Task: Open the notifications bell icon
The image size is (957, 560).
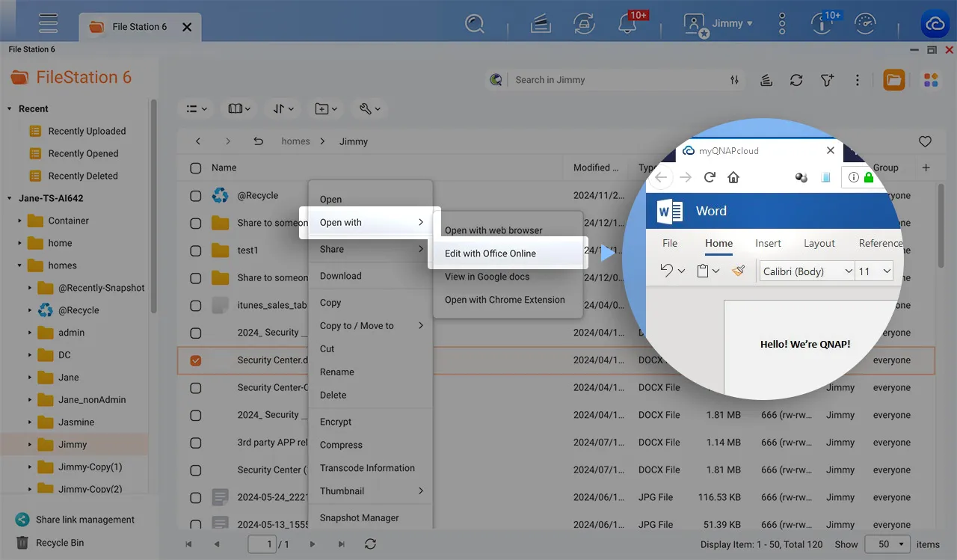Action: (627, 23)
